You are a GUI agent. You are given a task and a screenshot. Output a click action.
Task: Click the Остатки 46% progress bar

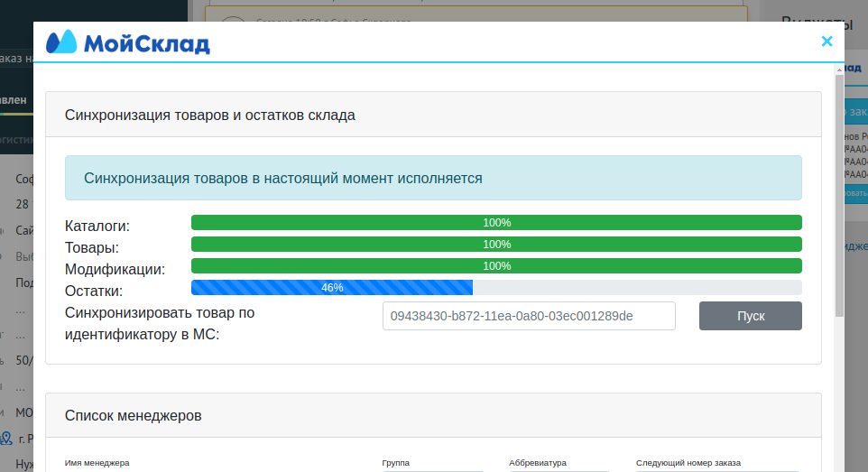click(x=496, y=288)
